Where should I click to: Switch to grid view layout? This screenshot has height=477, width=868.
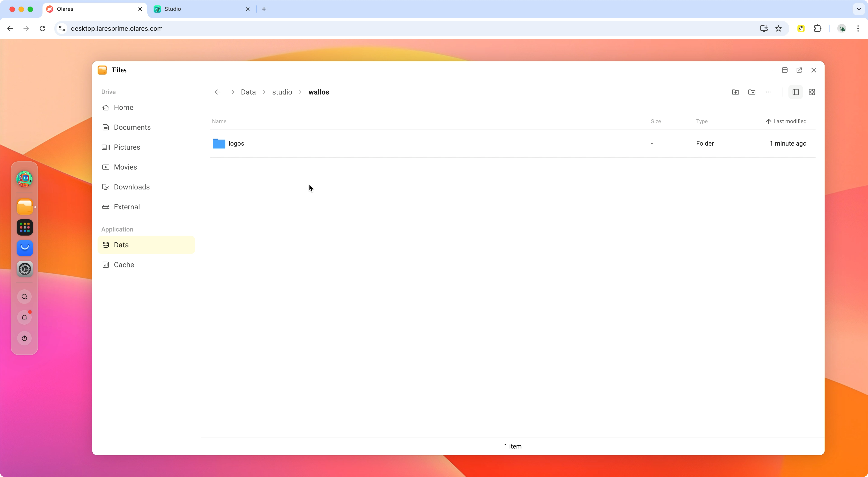[x=812, y=92]
